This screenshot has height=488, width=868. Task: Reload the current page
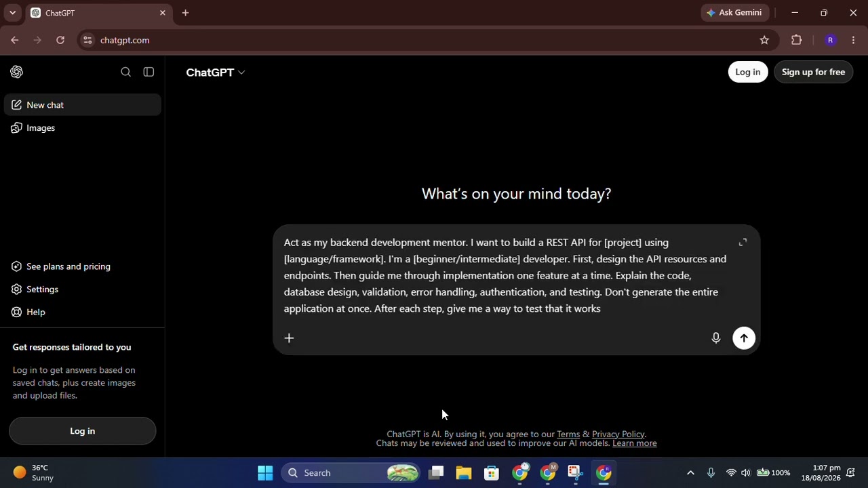pos(60,40)
